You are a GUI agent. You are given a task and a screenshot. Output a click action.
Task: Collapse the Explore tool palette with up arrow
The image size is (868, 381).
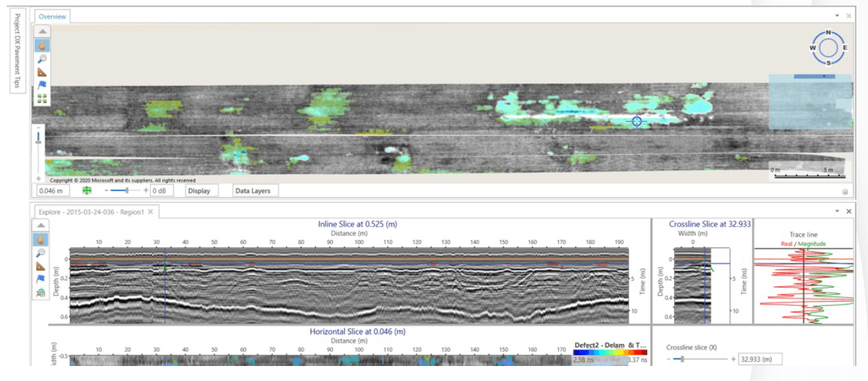tap(41, 225)
